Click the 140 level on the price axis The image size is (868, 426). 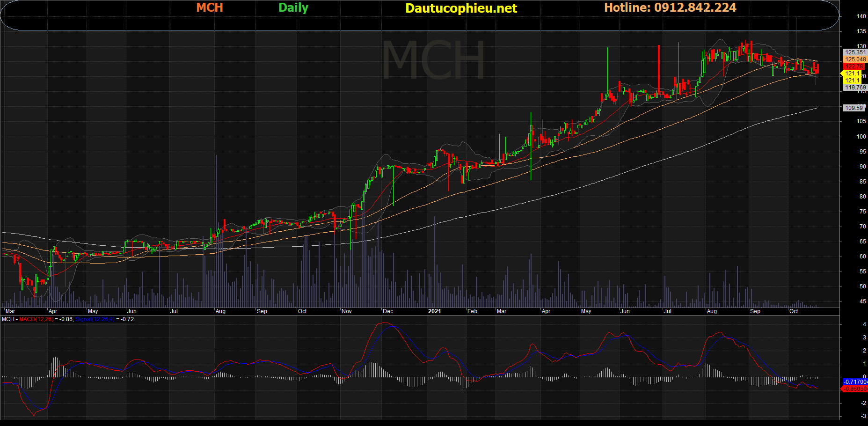tap(861, 16)
